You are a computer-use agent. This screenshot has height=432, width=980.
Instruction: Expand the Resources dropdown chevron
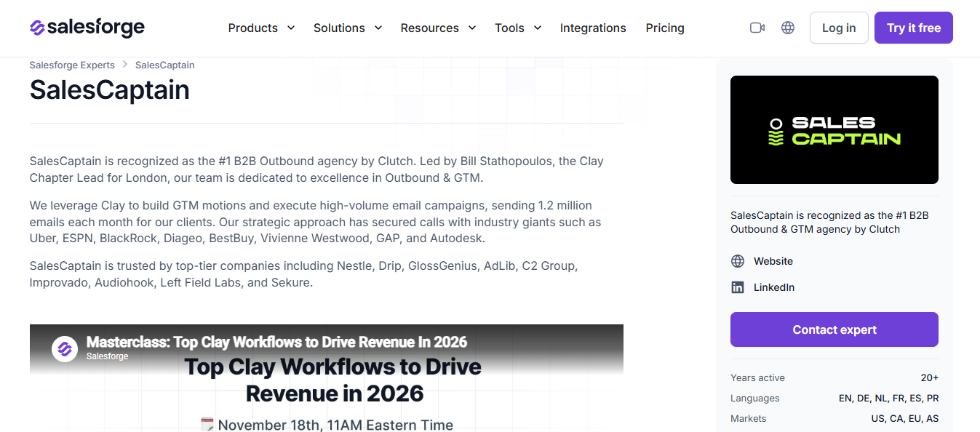tap(472, 28)
